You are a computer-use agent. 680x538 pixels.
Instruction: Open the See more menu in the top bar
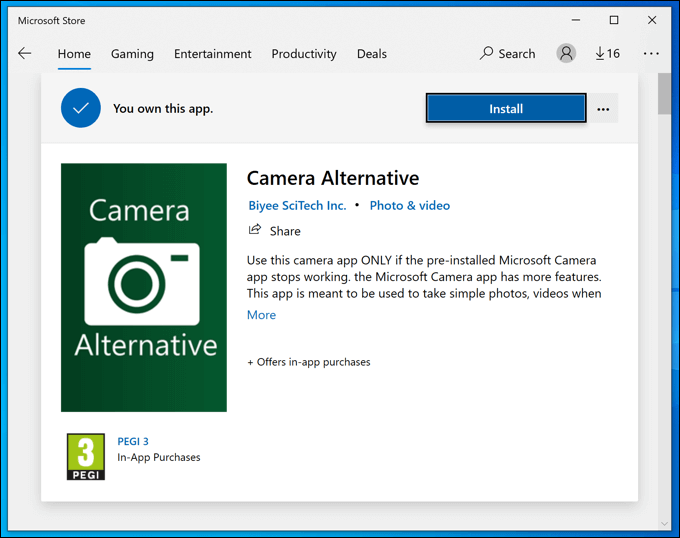pos(651,54)
